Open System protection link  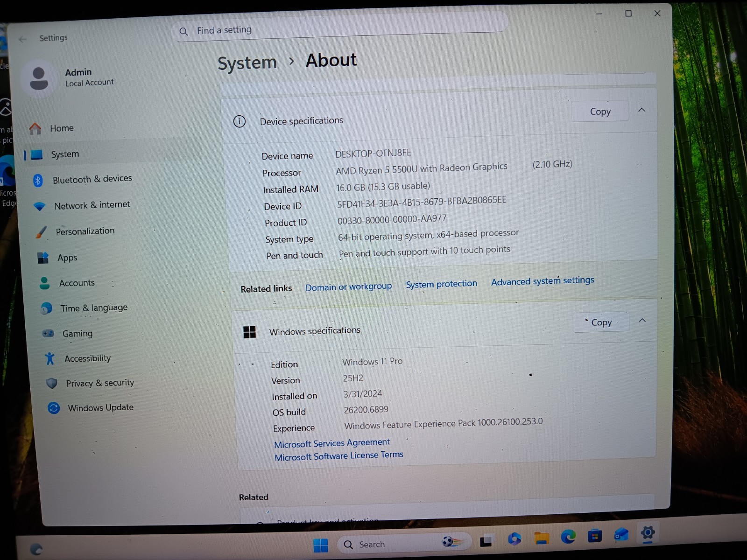pyautogui.click(x=442, y=284)
